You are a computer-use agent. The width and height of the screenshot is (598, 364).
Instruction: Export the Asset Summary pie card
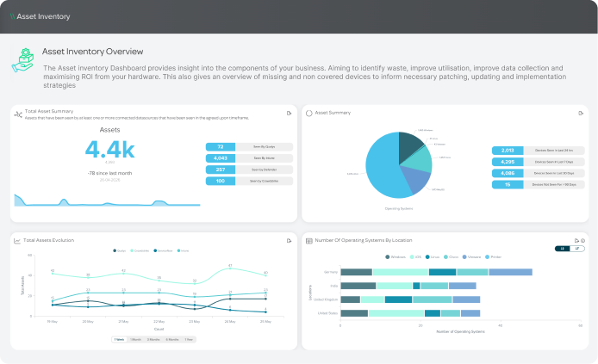point(581,113)
